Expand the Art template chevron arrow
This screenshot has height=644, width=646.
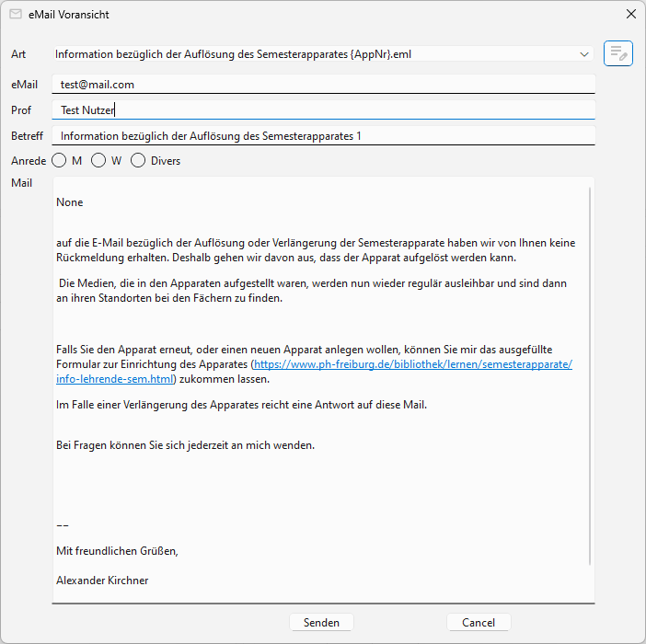584,55
